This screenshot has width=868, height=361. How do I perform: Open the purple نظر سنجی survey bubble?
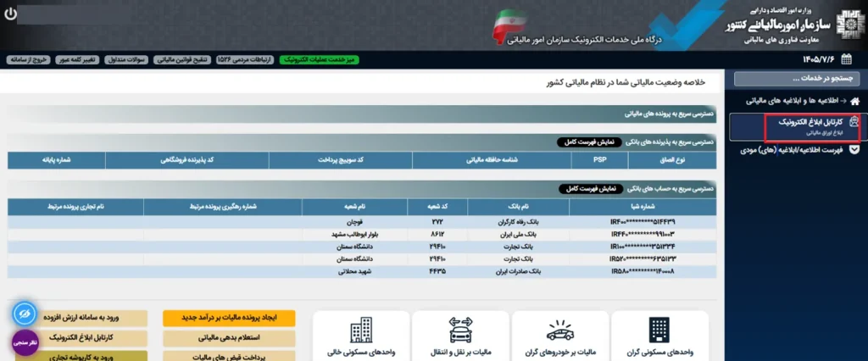click(25, 342)
